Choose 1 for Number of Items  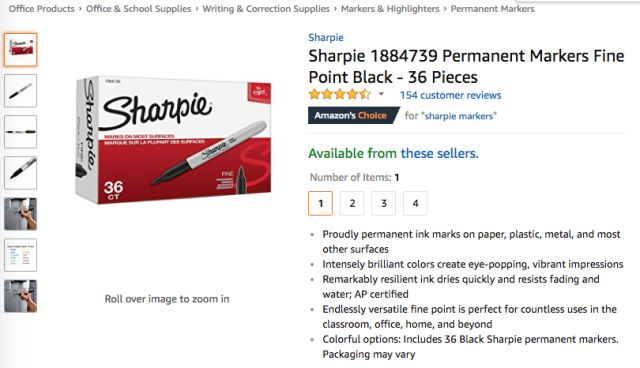[x=320, y=203]
